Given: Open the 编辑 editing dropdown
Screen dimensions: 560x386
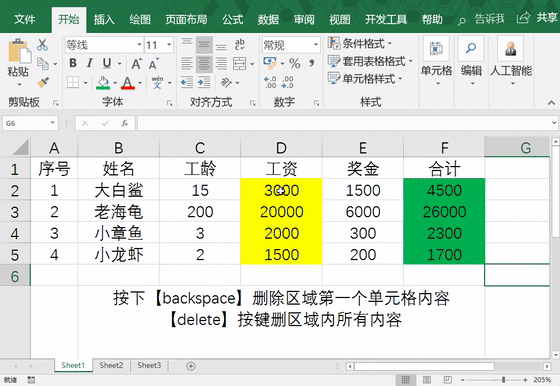Looking at the screenshot, I should coord(471,61).
